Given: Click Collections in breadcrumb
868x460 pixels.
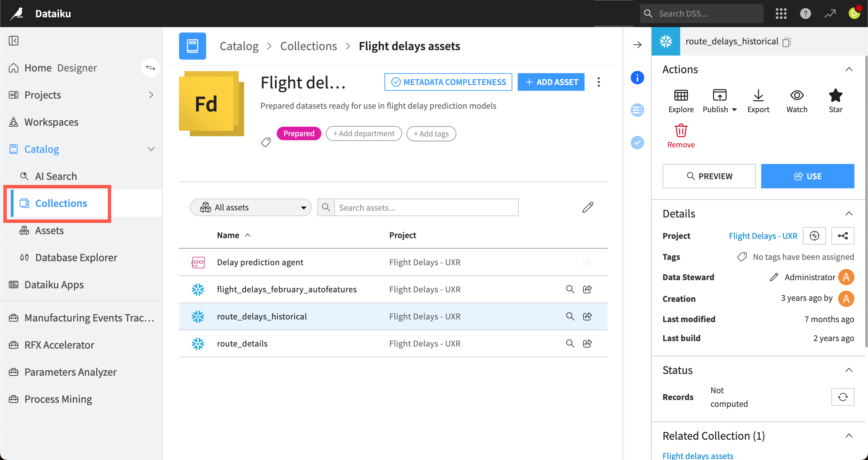Looking at the screenshot, I should (x=309, y=46).
